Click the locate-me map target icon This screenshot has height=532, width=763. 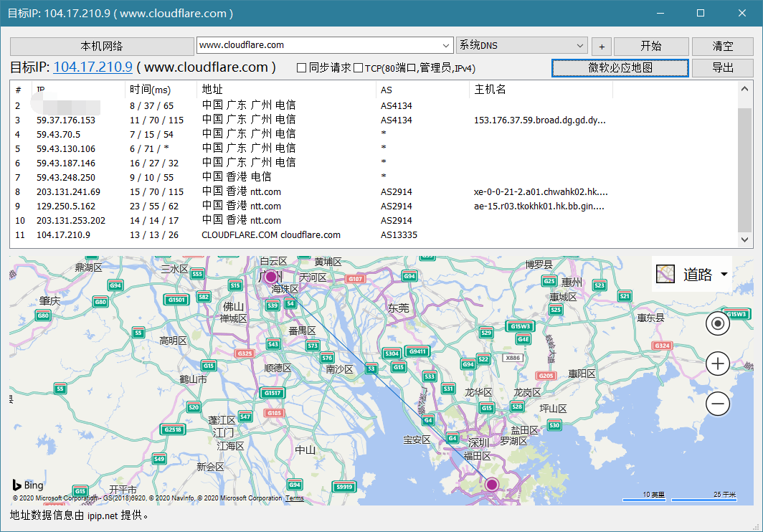pyautogui.click(x=717, y=323)
